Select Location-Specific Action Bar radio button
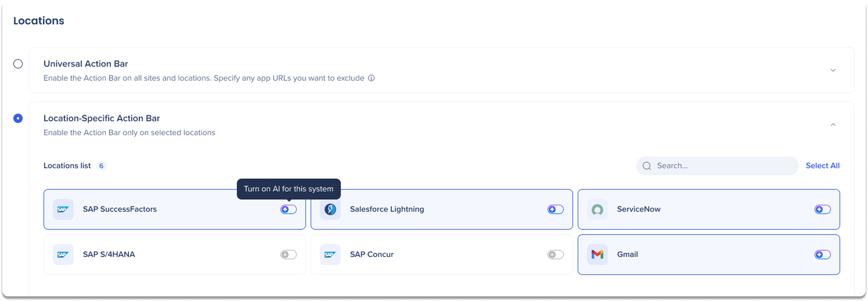 [x=18, y=118]
